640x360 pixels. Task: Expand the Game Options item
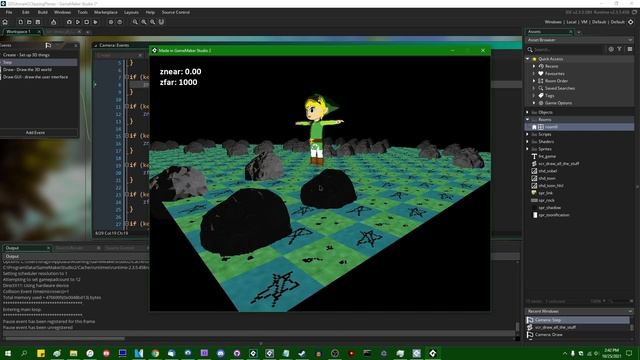534,103
